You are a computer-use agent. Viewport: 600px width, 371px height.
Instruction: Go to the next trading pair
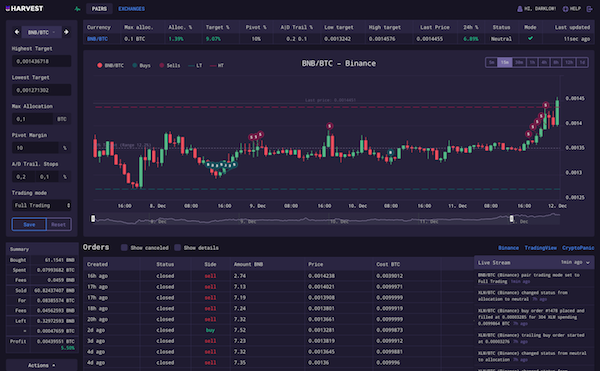pyautogui.click(x=66, y=32)
